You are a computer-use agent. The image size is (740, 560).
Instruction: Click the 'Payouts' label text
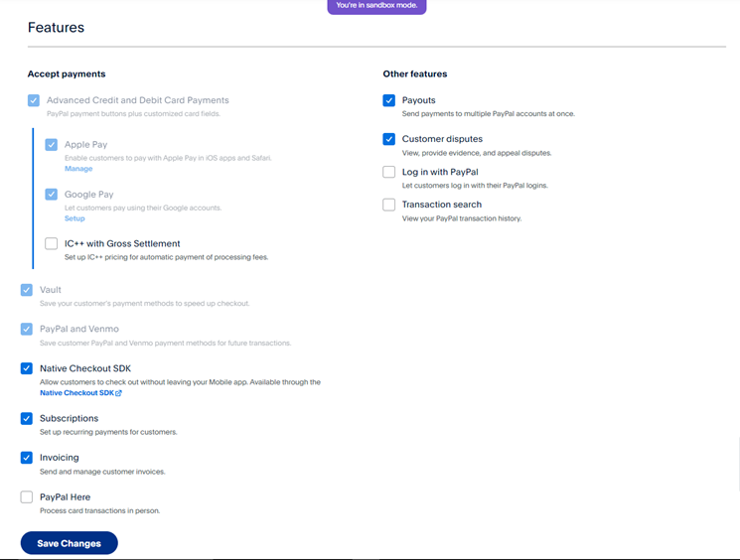point(418,100)
